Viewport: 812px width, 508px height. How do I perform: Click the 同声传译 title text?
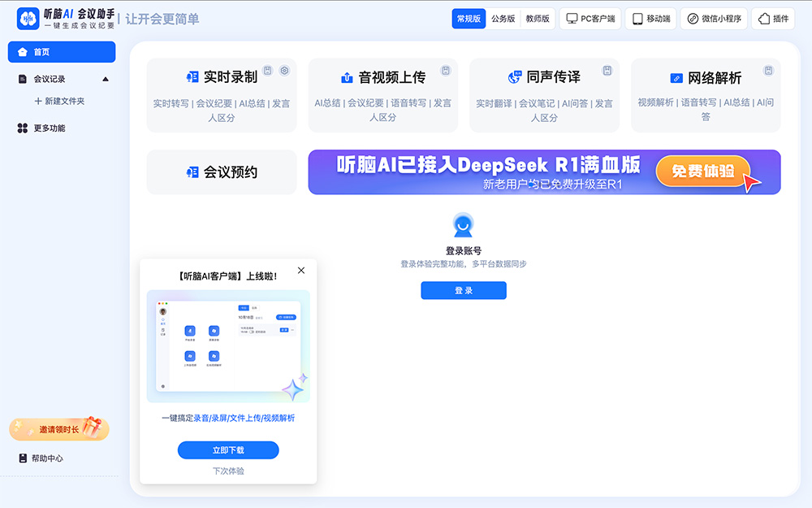click(554, 76)
